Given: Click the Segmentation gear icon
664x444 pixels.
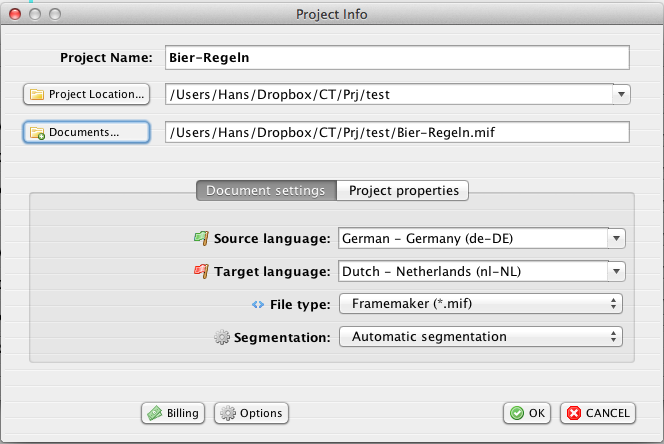Looking at the screenshot, I should [222, 337].
